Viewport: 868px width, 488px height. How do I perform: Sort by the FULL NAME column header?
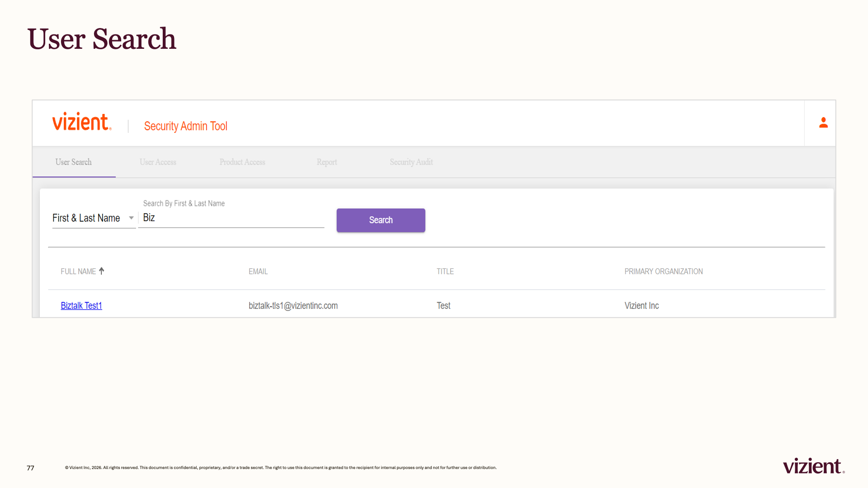[78, 271]
